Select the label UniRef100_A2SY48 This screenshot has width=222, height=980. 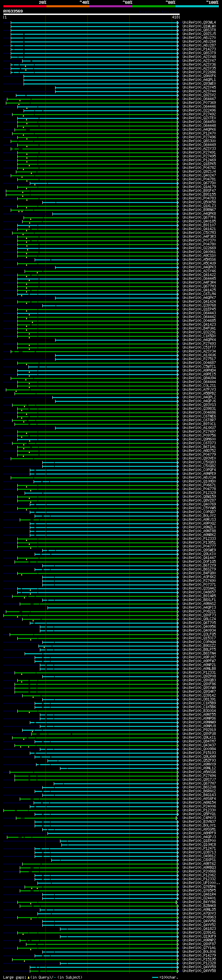click(x=199, y=57)
